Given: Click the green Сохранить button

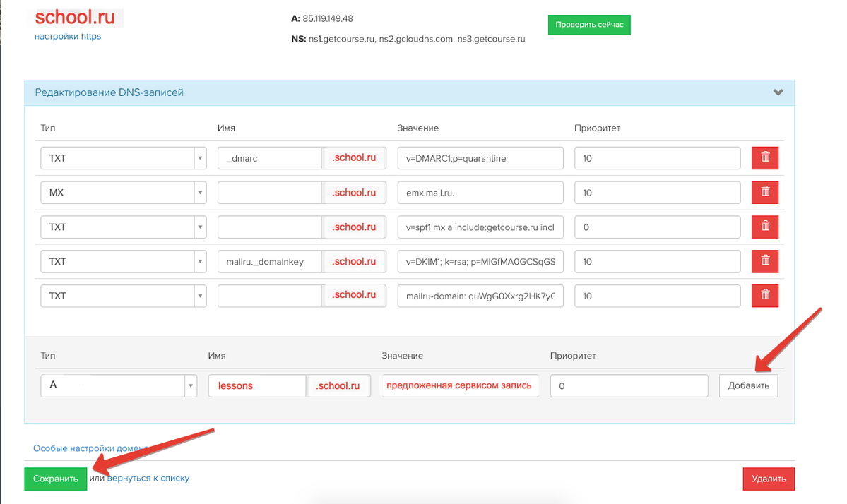Looking at the screenshot, I should pos(55,479).
